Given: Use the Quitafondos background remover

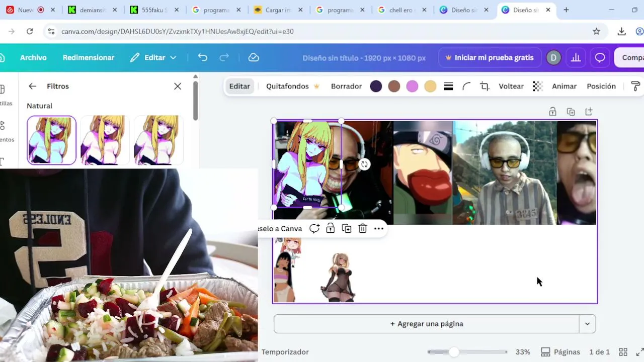Looking at the screenshot, I should click(x=293, y=86).
